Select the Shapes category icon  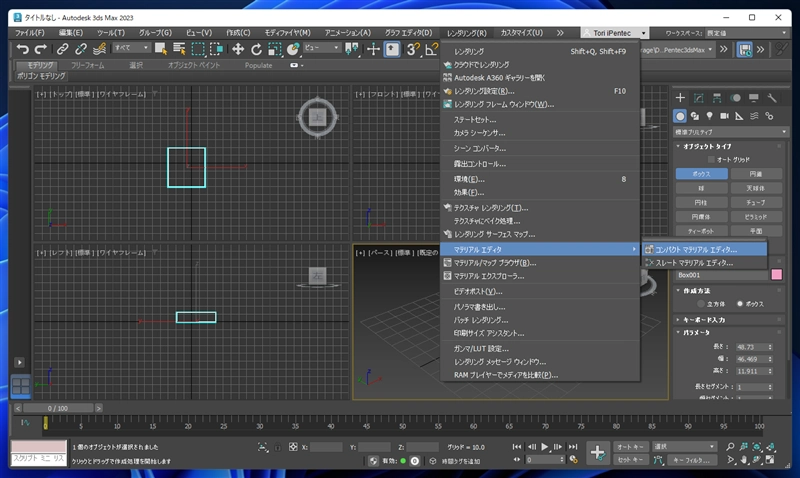point(695,116)
